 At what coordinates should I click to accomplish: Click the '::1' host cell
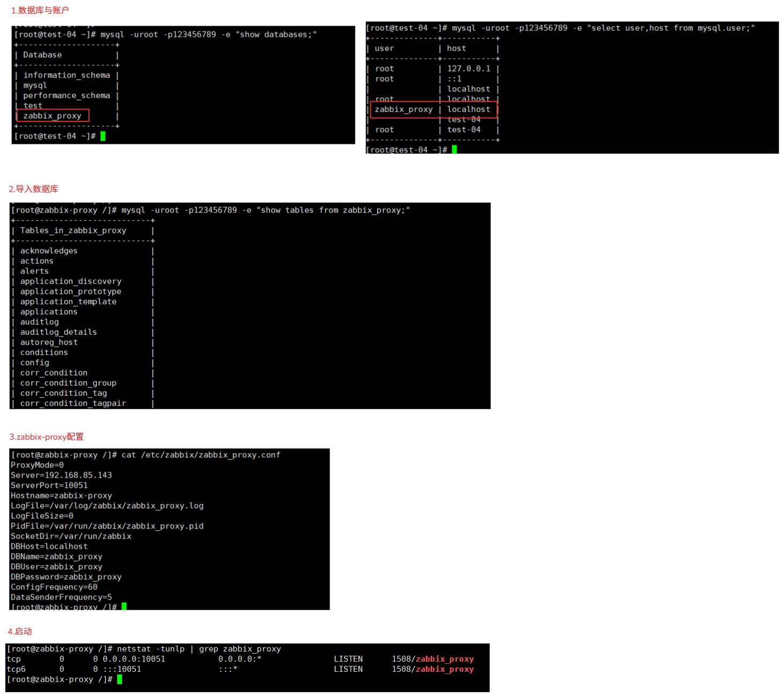454,79
